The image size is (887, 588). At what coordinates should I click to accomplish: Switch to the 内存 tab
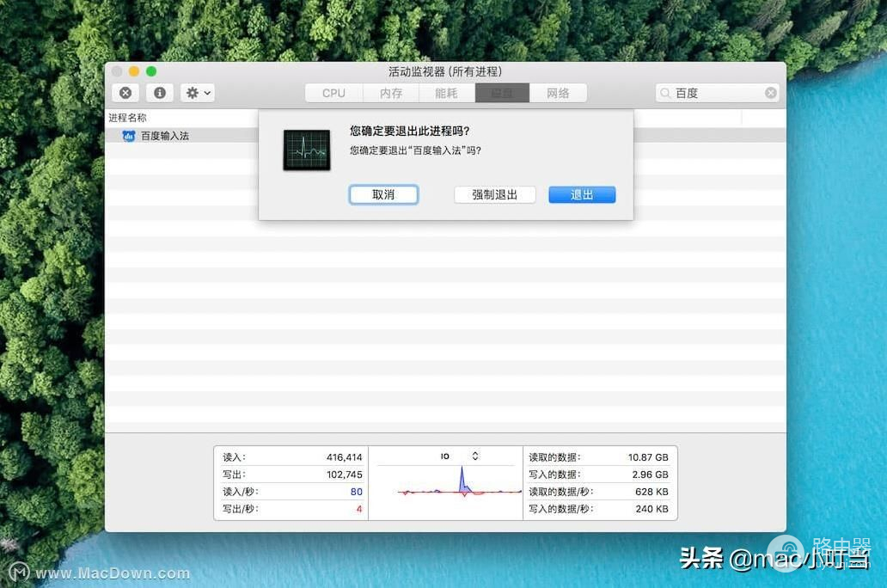click(x=391, y=93)
